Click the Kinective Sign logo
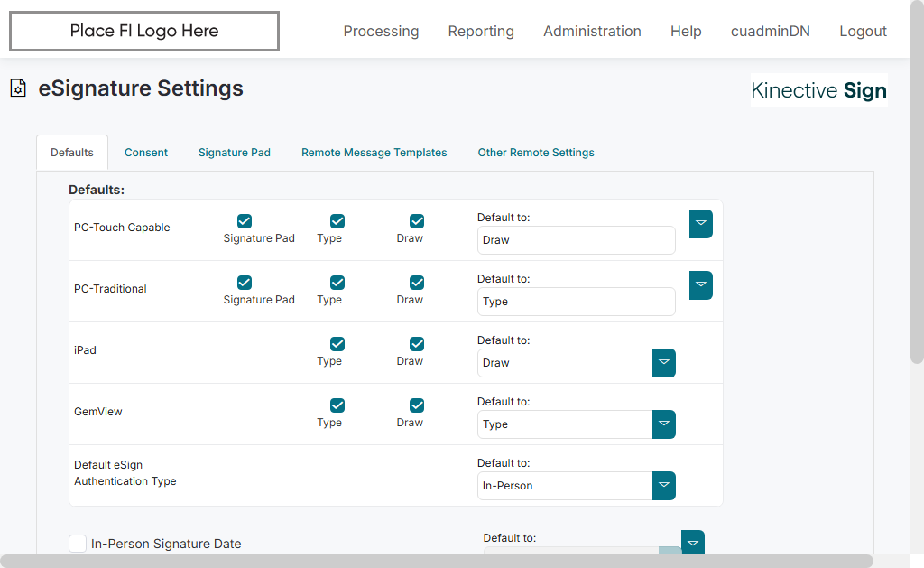Image resolution: width=924 pixels, height=568 pixels. tap(818, 90)
